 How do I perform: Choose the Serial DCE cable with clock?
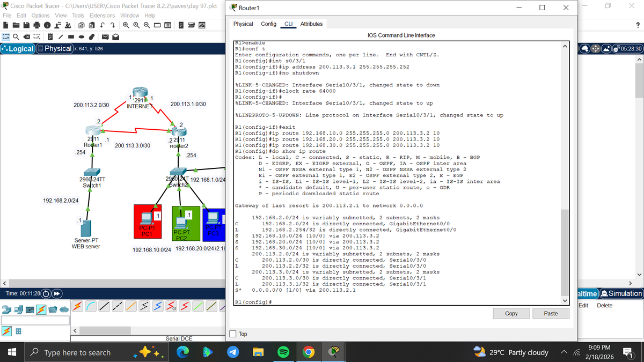click(x=171, y=306)
